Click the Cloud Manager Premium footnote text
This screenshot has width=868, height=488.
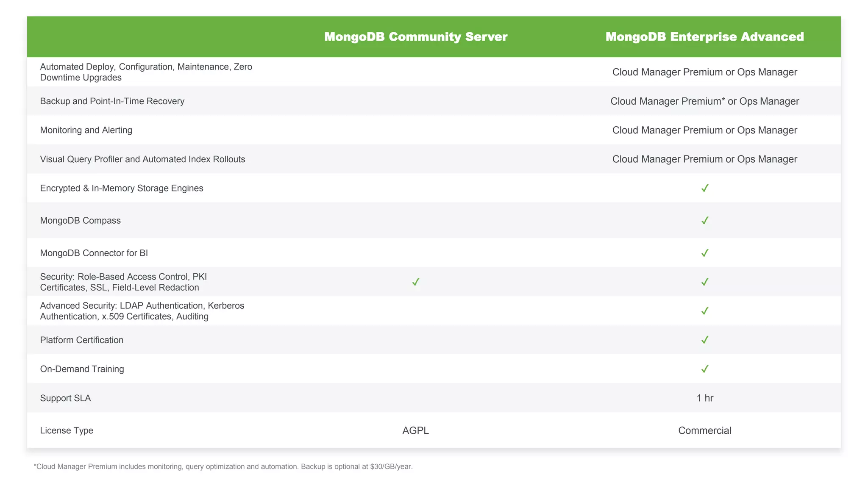(x=223, y=466)
